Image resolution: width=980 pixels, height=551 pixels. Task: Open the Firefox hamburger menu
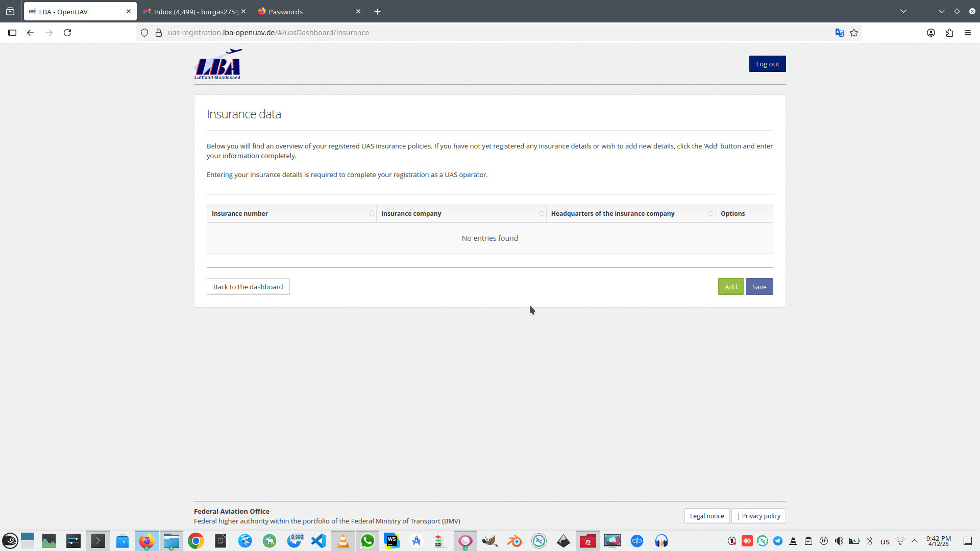point(968,33)
